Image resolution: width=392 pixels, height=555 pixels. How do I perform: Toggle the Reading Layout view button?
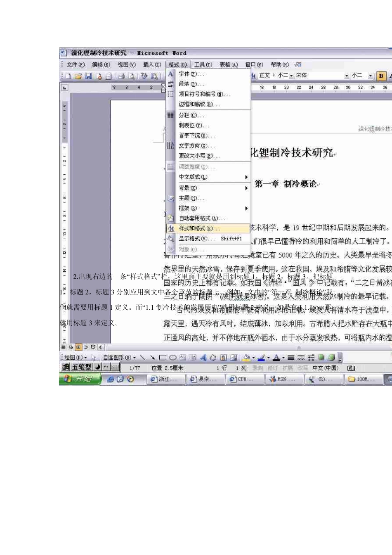pyautogui.click(x=93, y=347)
